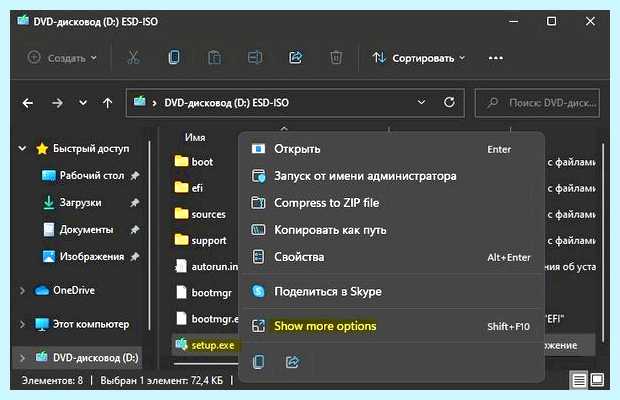Select the efi folder
This screenshot has height=400, width=620.
(x=189, y=188)
